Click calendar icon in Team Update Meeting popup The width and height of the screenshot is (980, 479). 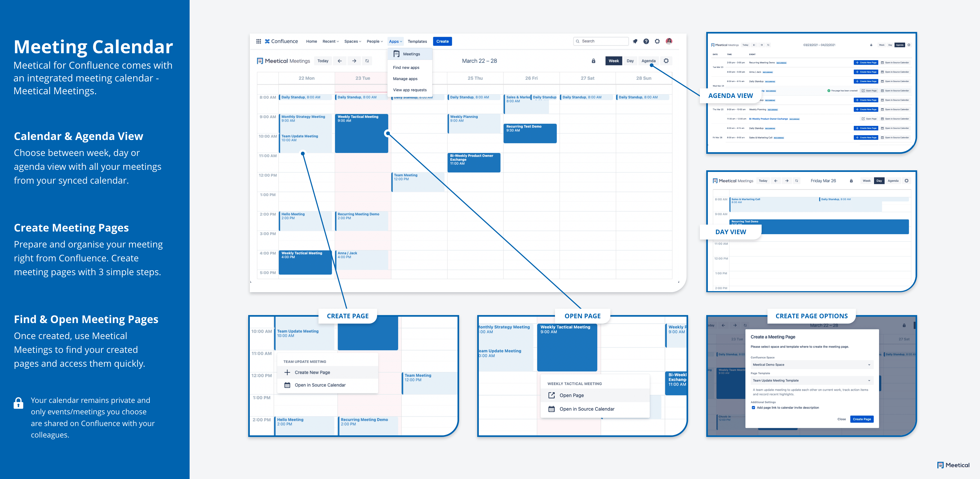(287, 385)
